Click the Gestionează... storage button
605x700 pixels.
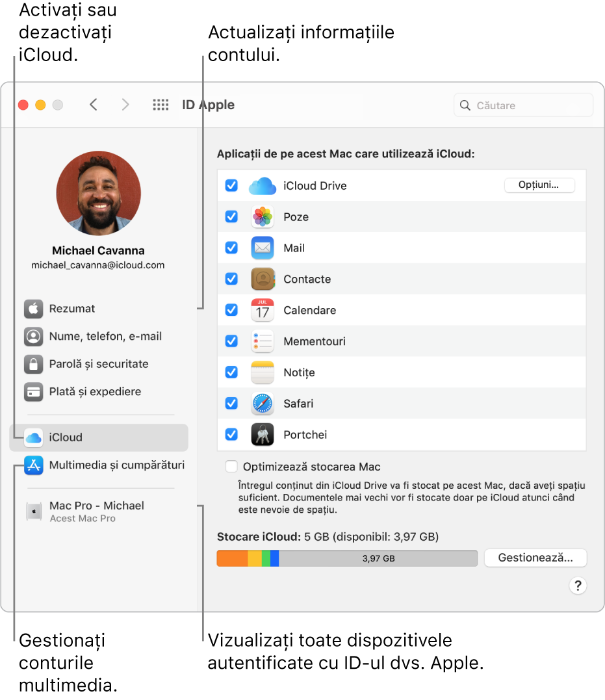(535, 558)
